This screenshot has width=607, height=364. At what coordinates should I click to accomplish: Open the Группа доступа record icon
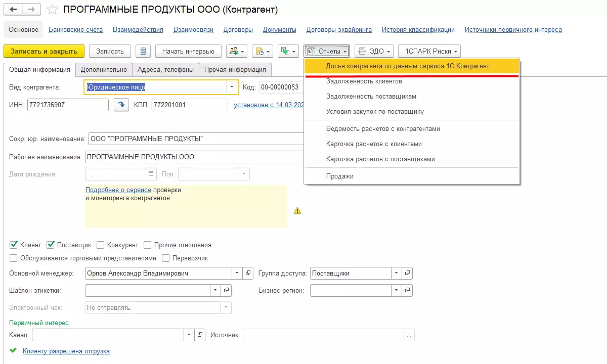(407, 274)
